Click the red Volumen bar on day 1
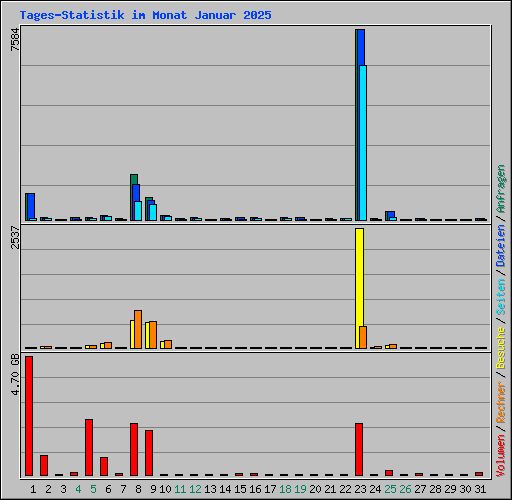This screenshot has height=500, width=512. (x=29, y=416)
